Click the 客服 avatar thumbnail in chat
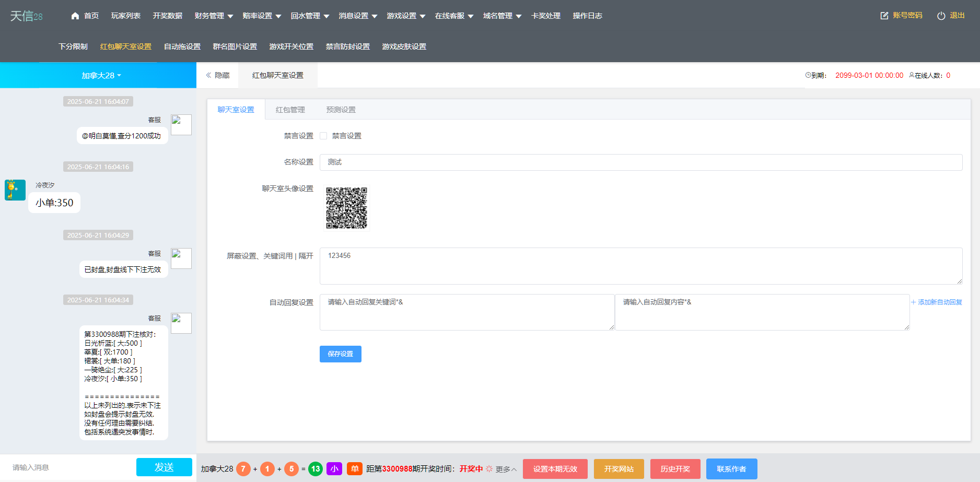 pyautogui.click(x=181, y=125)
